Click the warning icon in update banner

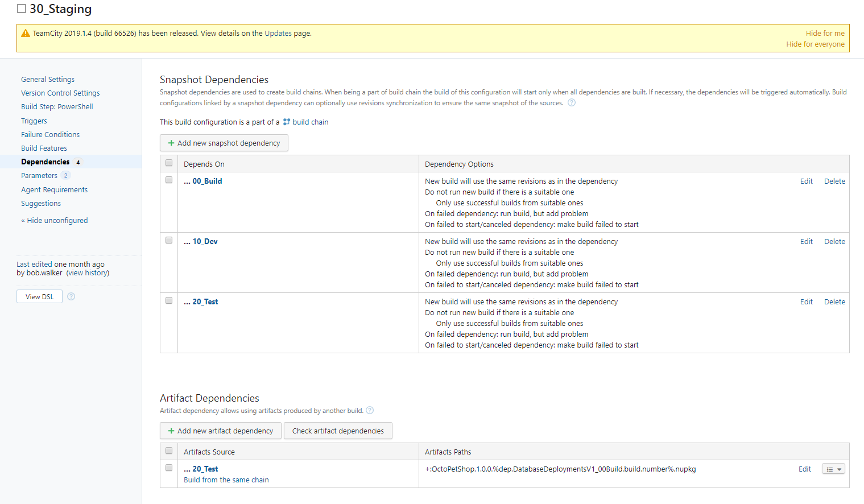click(25, 34)
